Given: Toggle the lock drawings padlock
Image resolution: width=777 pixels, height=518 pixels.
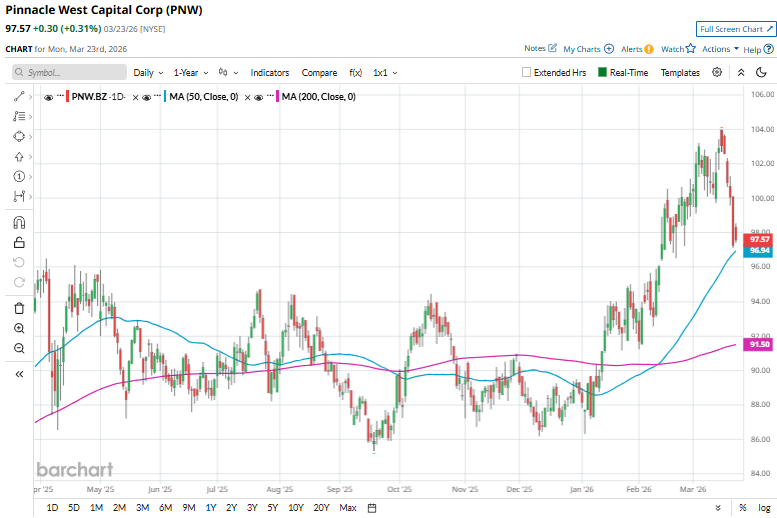Looking at the screenshot, I should click(19, 242).
